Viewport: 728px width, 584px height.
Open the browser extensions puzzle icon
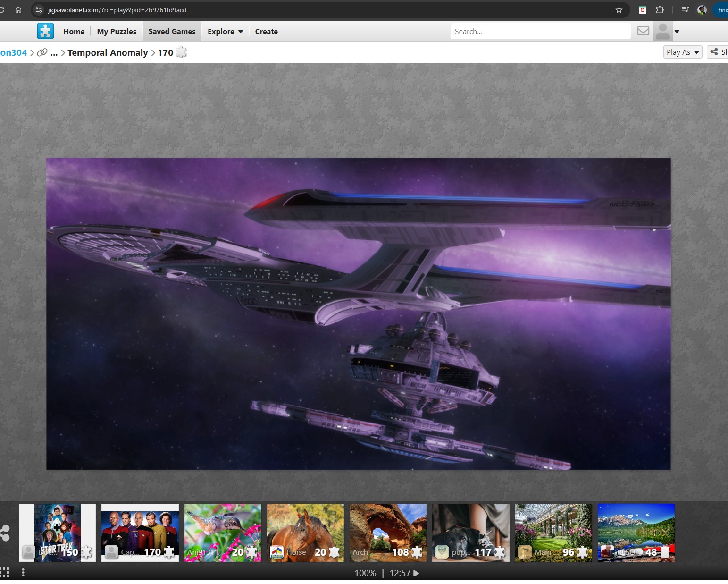[660, 10]
